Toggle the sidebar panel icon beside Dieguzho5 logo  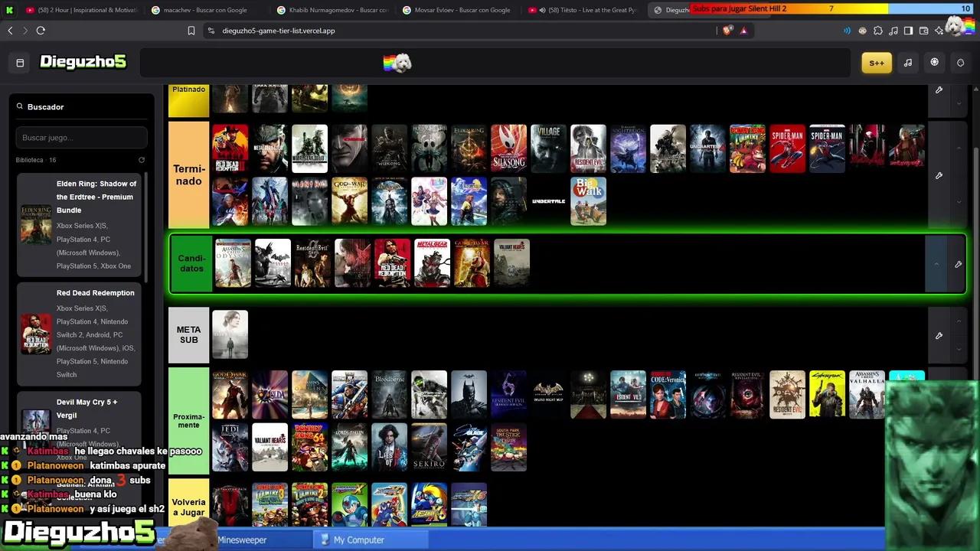[x=20, y=63]
